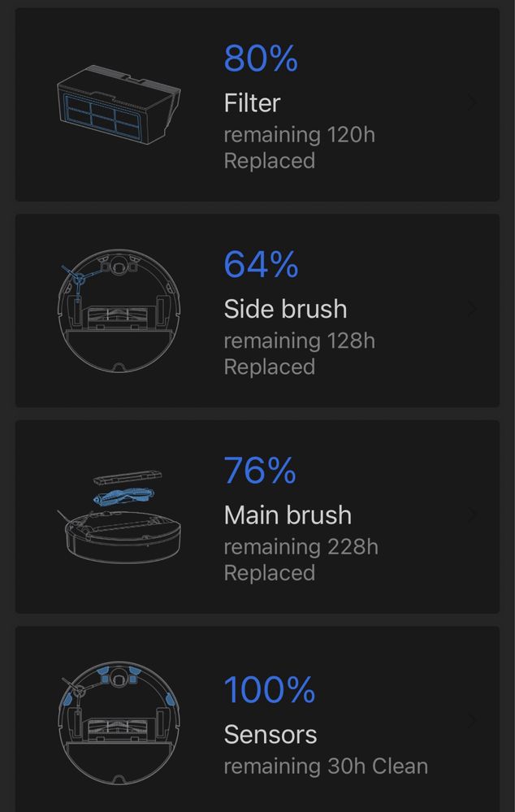Tap 'remaining 30h Clean' on Sensors
The height and width of the screenshot is (812, 515).
(326, 766)
